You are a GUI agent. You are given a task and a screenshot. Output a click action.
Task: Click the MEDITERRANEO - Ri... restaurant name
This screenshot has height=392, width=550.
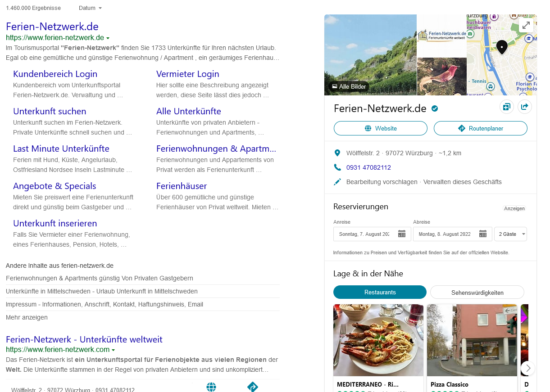coord(368,384)
